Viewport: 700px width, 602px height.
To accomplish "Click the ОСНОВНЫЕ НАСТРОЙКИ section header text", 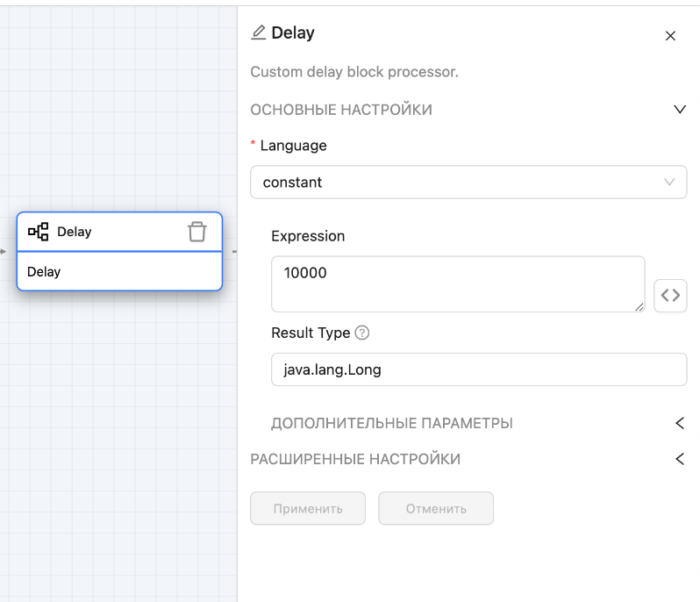I will coord(341,110).
